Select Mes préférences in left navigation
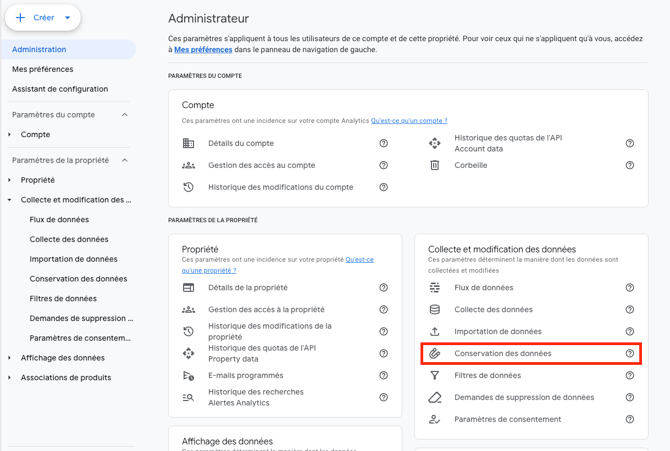Viewport: 670px width, 451px height. [42, 69]
